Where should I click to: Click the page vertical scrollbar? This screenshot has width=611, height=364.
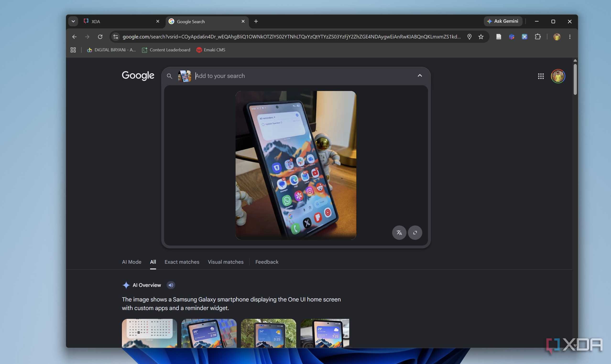(575, 80)
